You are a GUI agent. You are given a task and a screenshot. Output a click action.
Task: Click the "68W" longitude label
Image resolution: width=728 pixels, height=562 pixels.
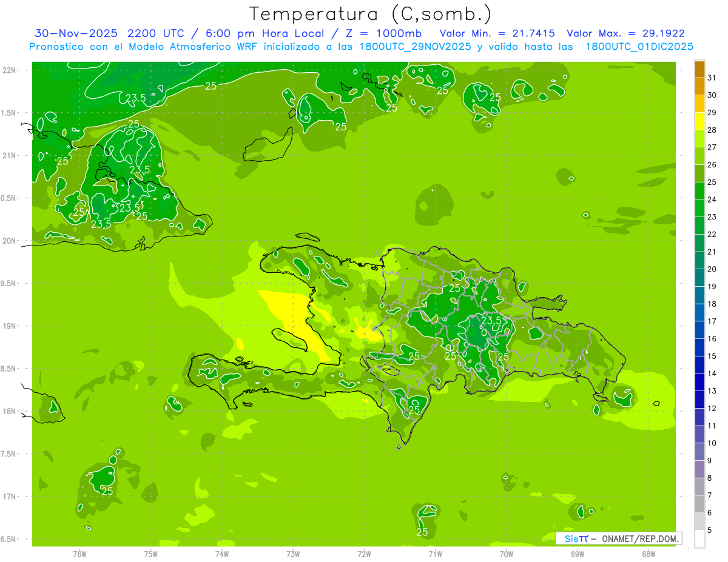648,554
